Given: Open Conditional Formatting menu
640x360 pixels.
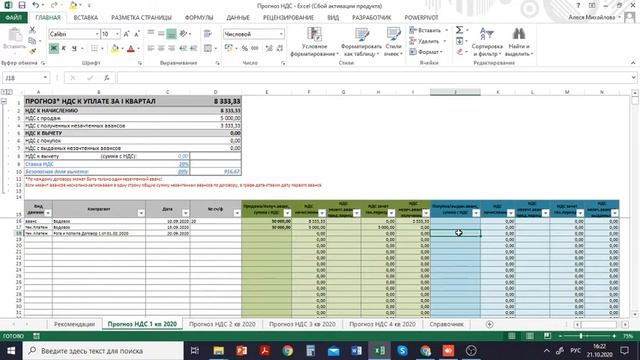Looking at the screenshot, I should tap(314, 42).
